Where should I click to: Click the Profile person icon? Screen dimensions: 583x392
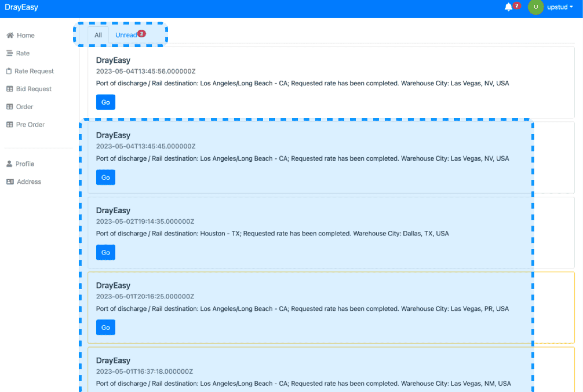point(9,164)
